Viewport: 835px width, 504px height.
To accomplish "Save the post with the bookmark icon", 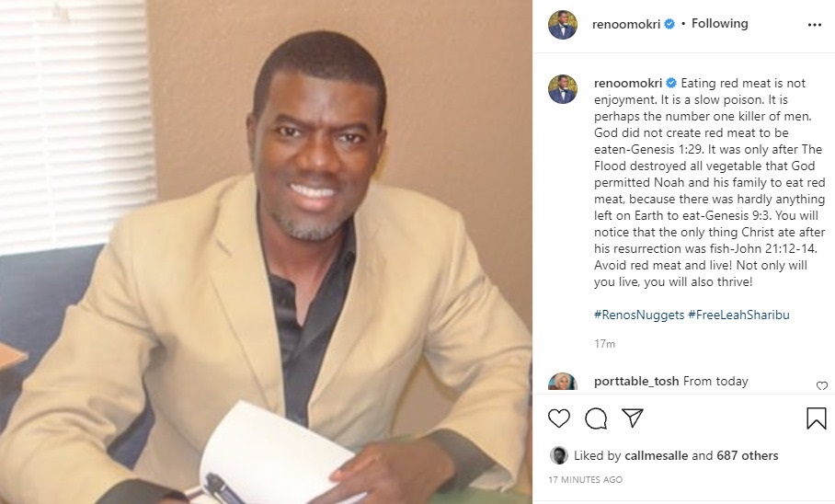I will coord(816,418).
